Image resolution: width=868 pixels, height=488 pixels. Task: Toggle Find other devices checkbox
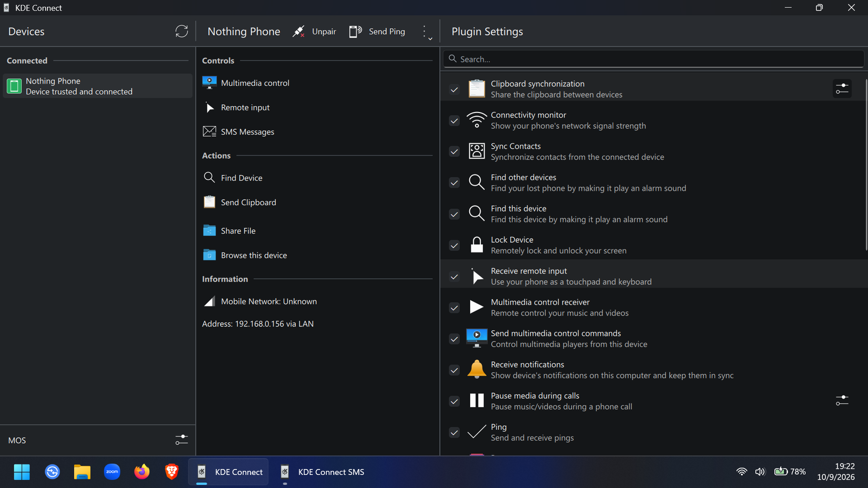(455, 182)
